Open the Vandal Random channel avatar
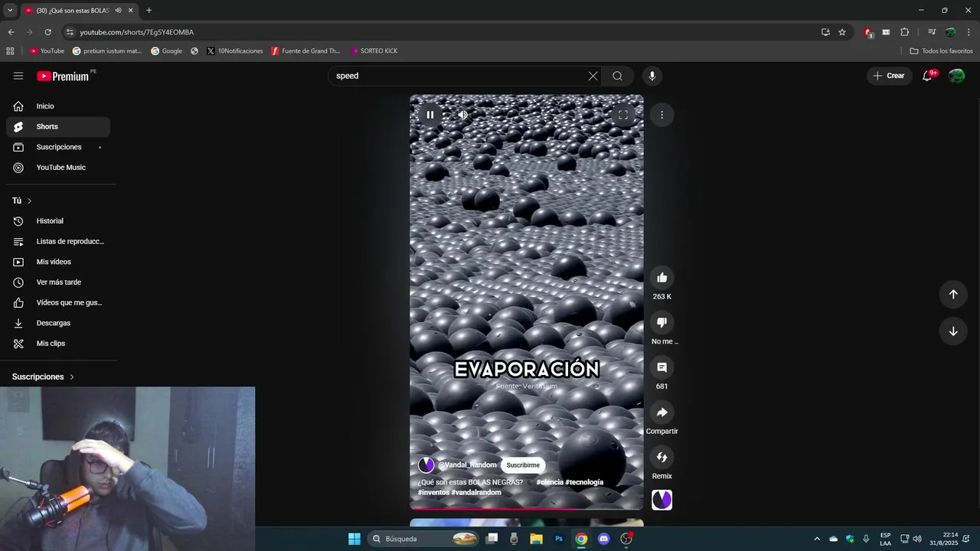The width and height of the screenshot is (980, 551). (x=426, y=465)
